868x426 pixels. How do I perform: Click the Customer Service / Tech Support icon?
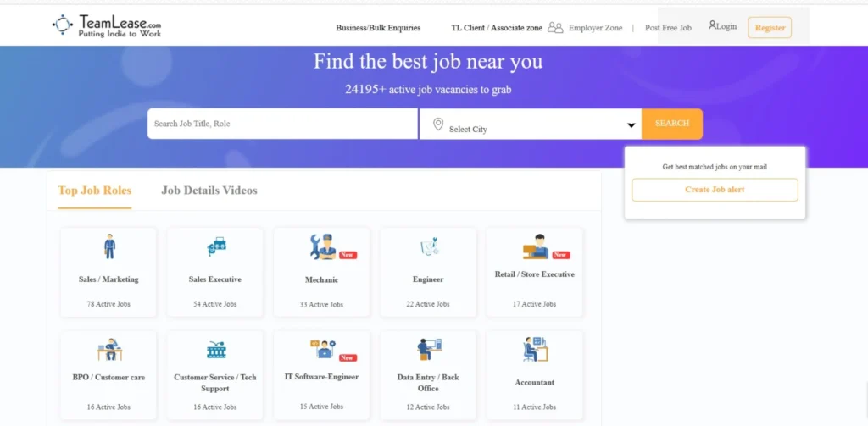pos(216,350)
